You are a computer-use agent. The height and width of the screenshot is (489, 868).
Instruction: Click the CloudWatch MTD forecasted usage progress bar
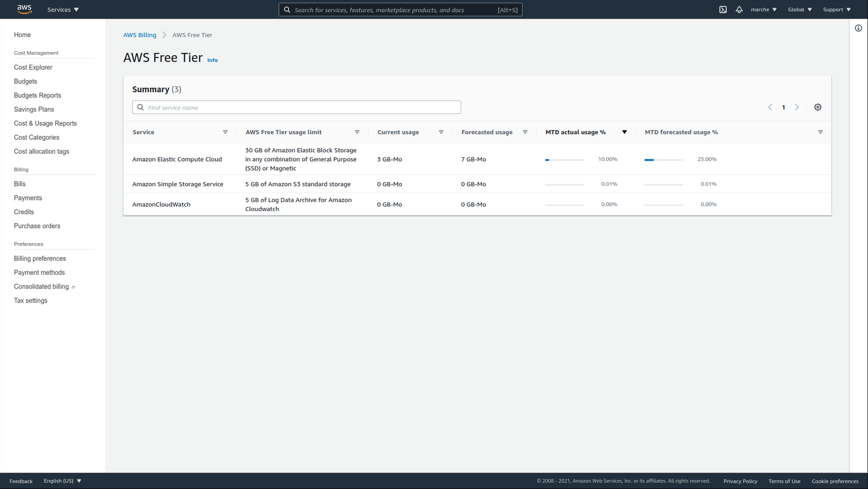click(x=664, y=205)
